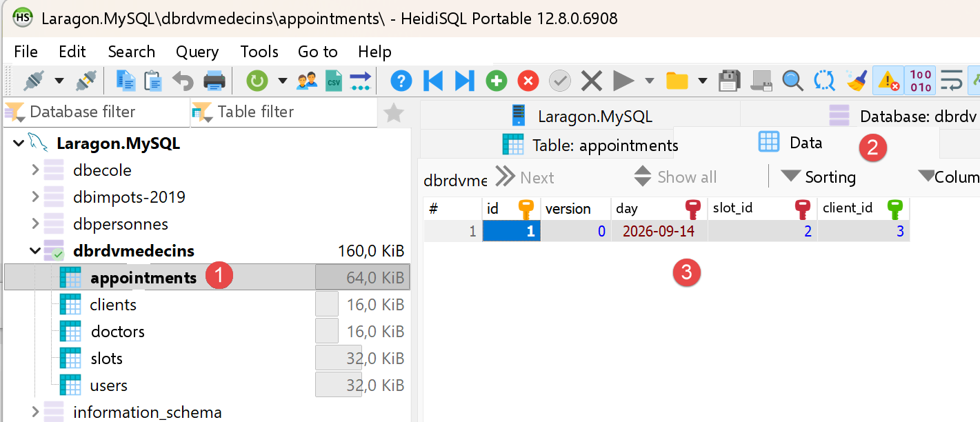Toggle the favorites star filter
Viewport: 980px width, 422px height.
pyautogui.click(x=394, y=112)
